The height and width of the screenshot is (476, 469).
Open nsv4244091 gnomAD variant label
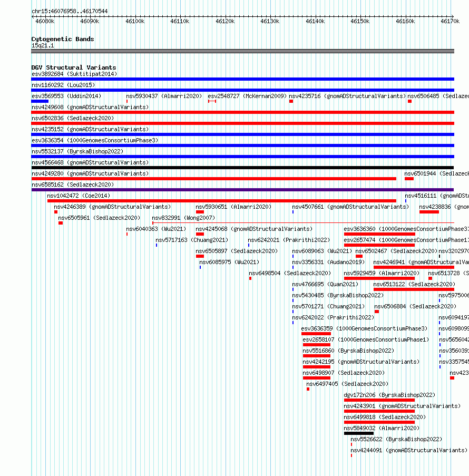pyautogui.click(x=409, y=451)
